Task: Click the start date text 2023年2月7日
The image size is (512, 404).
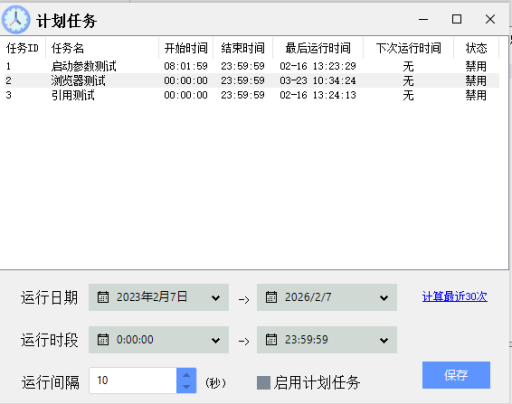Action: (x=152, y=297)
